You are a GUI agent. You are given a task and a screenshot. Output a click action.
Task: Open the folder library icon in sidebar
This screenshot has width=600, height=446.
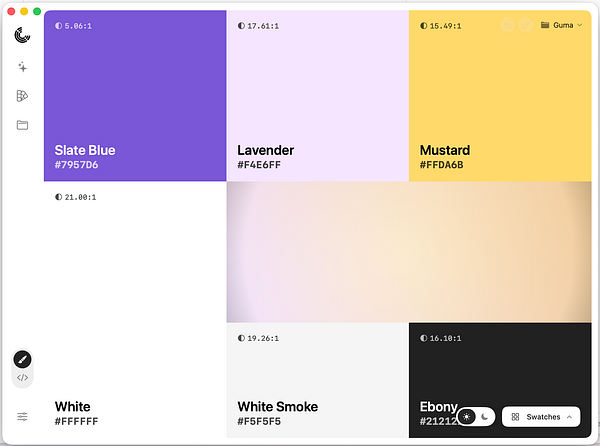coord(22,125)
